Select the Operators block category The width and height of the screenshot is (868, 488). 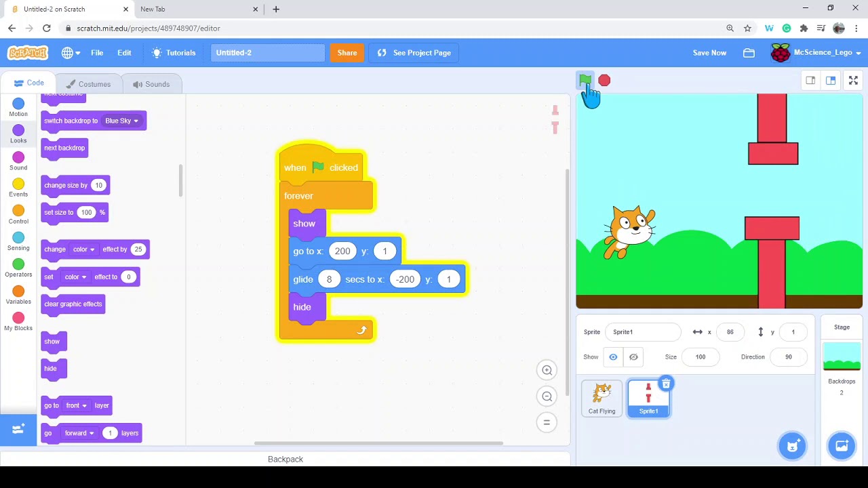tap(18, 268)
